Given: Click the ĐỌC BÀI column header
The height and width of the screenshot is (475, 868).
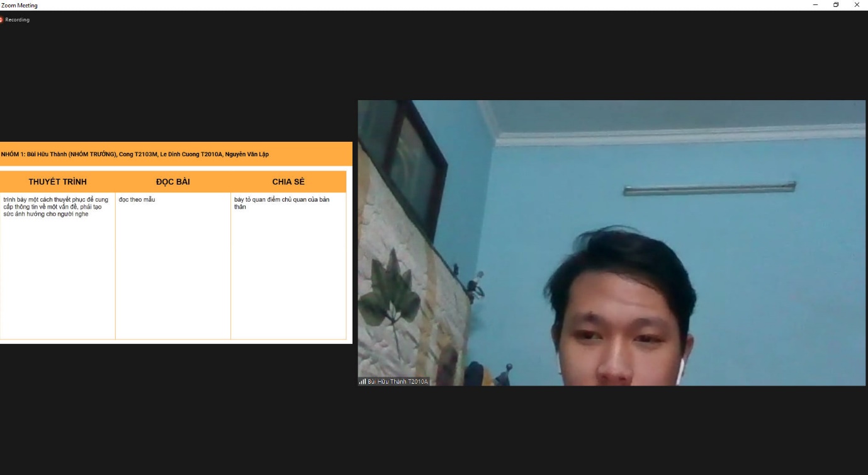Looking at the screenshot, I should pos(173,182).
